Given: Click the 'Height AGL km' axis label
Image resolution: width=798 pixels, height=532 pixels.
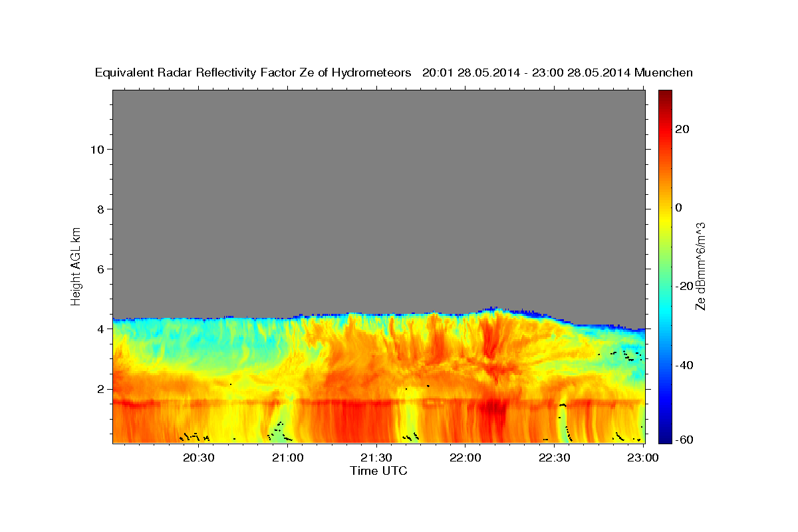Looking at the screenshot, I should click(x=76, y=265).
